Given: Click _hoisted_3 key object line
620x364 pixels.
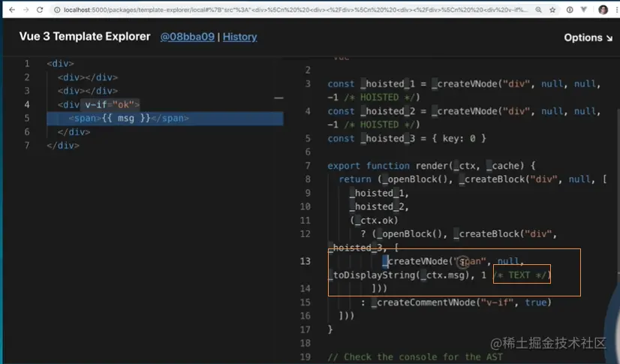Looking at the screenshot, I should tap(407, 139).
